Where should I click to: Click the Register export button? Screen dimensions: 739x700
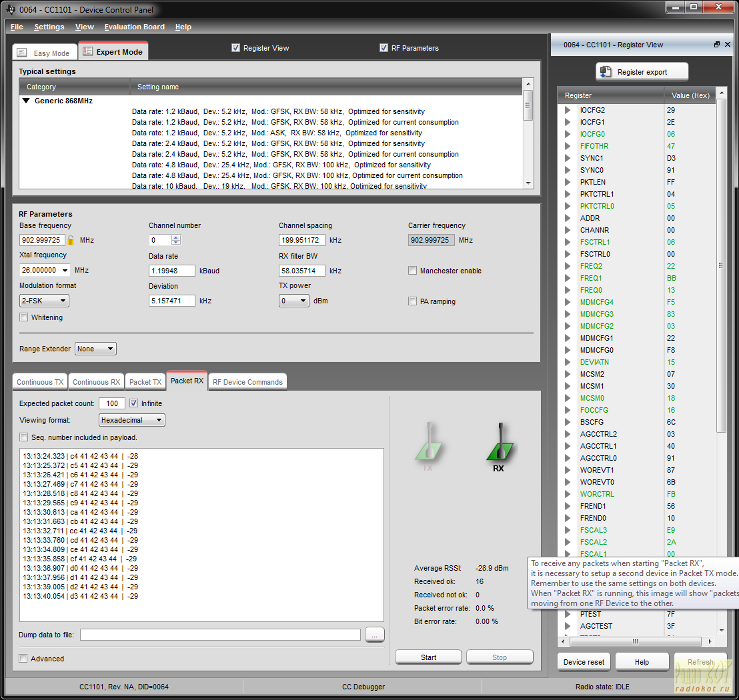(642, 72)
